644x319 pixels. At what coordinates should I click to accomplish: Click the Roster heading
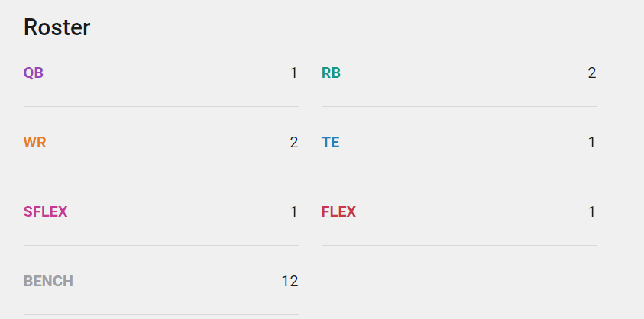[x=57, y=27]
